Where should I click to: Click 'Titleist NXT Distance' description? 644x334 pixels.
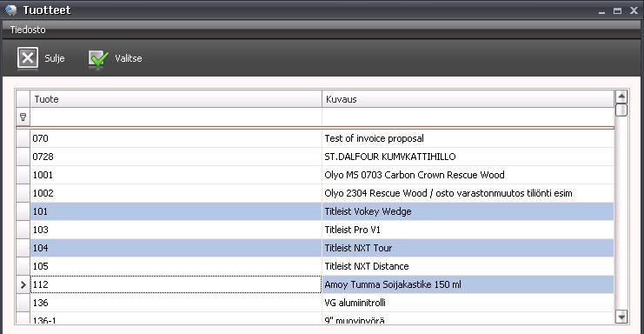[x=367, y=266]
